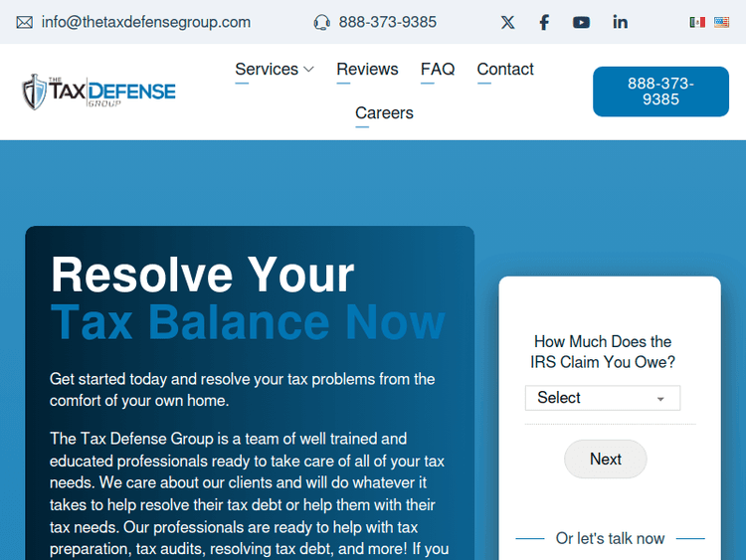
Task: Switch language with the Mexico flag
Action: (697, 22)
